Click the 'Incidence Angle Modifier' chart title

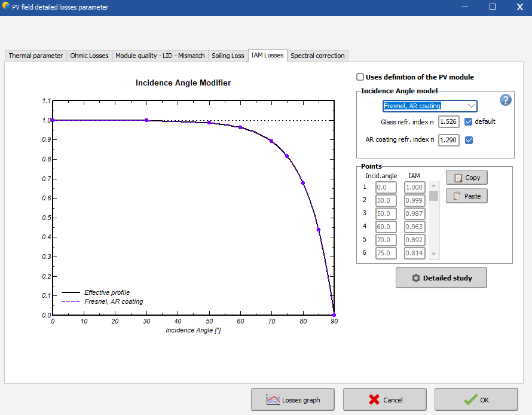[x=184, y=83]
